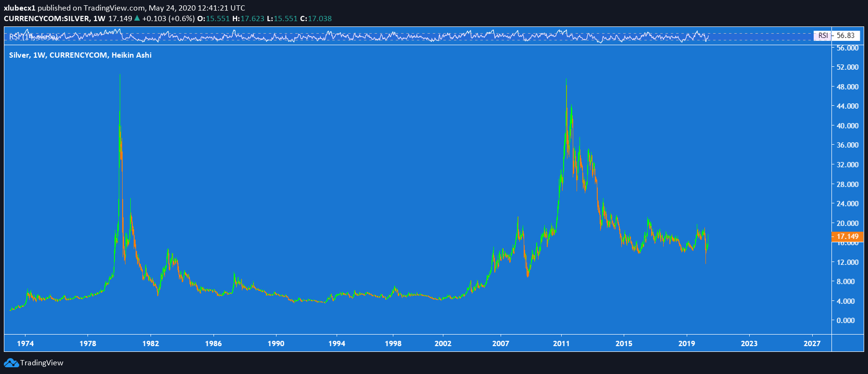
Task: Click the green up-triangle price change icon
Action: 137,19
